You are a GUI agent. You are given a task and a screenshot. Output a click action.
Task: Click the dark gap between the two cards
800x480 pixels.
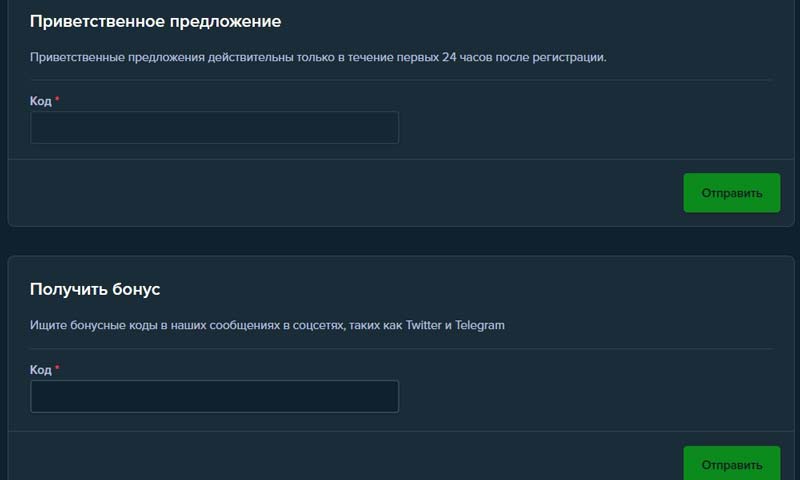point(400,241)
